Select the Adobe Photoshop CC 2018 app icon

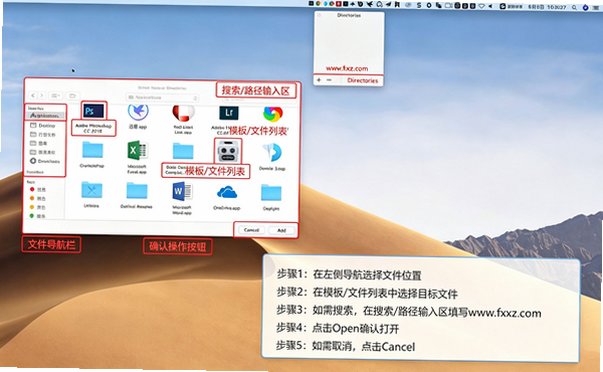(94, 111)
